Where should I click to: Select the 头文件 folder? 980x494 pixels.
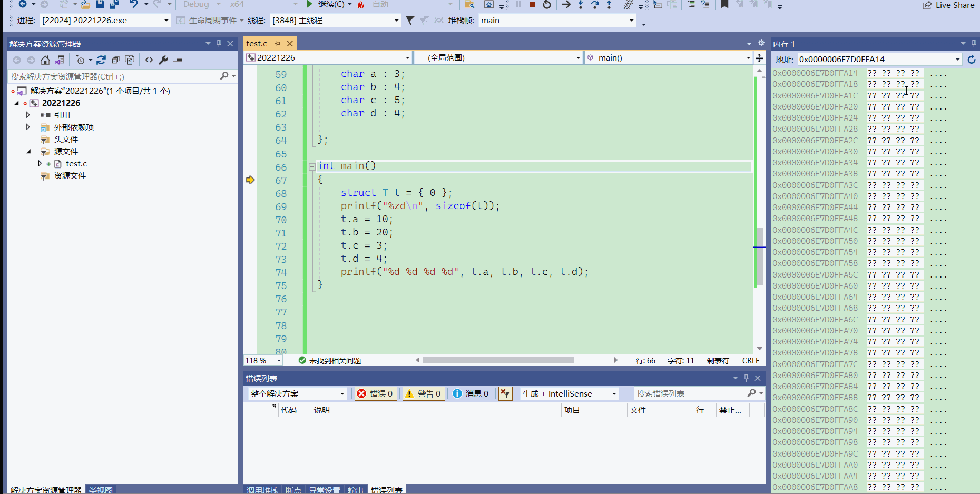click(x=66, y=140)
